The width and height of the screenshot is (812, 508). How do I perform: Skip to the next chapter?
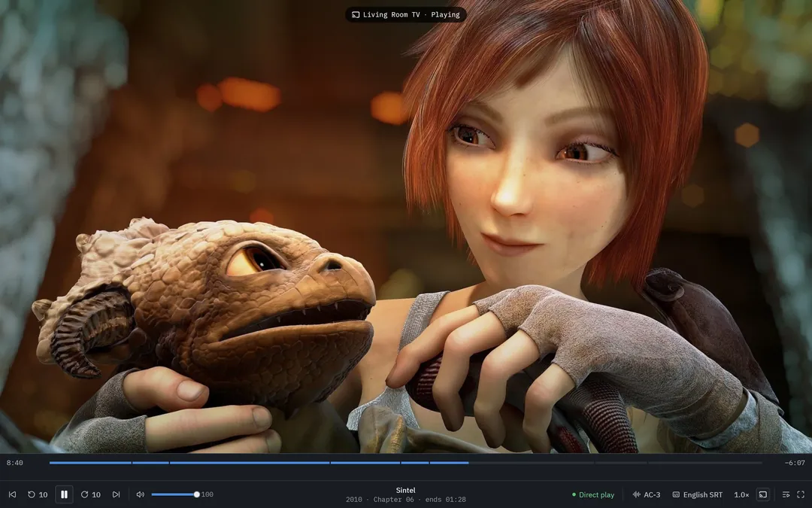(116, 494)
